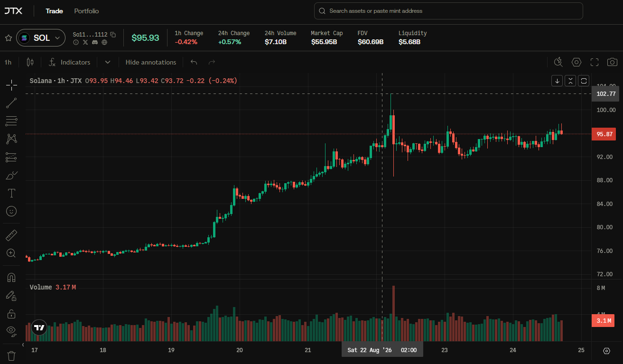Click the tallest red volume bar
Image resolution: width=623 pixels, height=364 pixels.
point(393,313)
